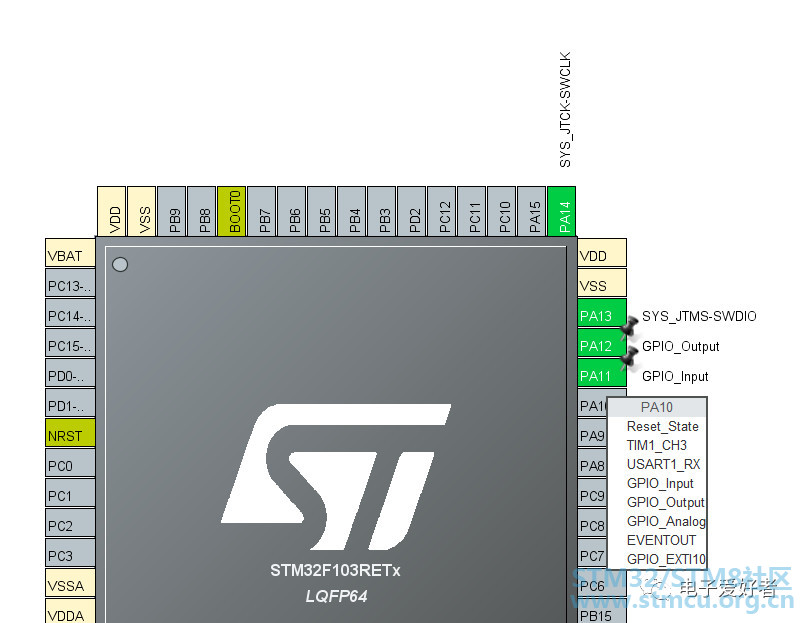Click the VDD pin above PA13's side
Image resolution: width=803 pixels, height=623 pixels.
602,252
